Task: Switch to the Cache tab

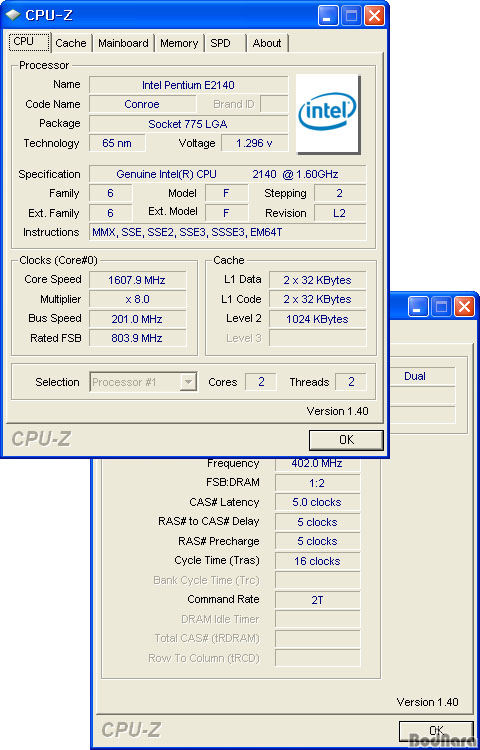Action: click(x=71, y=43)
